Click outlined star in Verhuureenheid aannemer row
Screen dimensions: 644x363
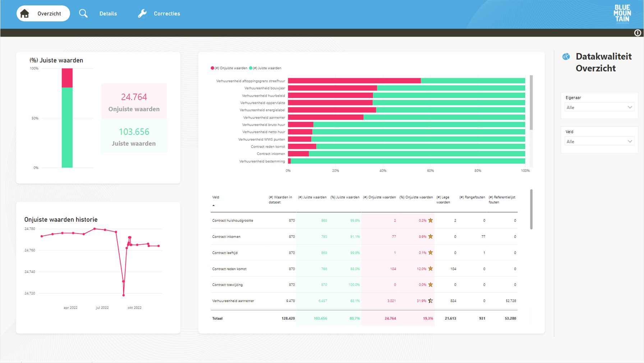[x=431, y=301]
